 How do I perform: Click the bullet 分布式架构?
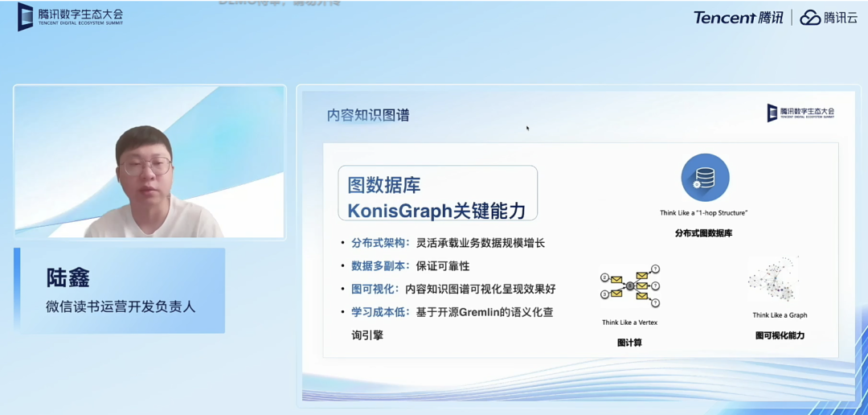379,243
